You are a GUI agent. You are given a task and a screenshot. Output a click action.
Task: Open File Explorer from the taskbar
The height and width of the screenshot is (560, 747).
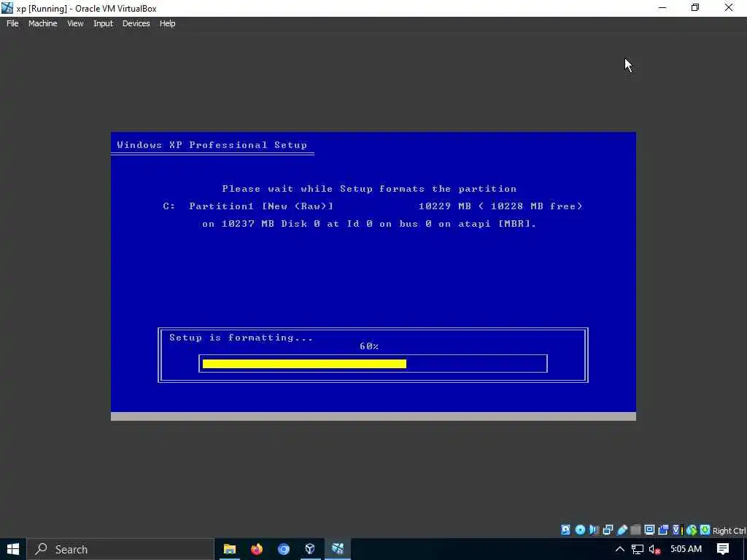230,549
